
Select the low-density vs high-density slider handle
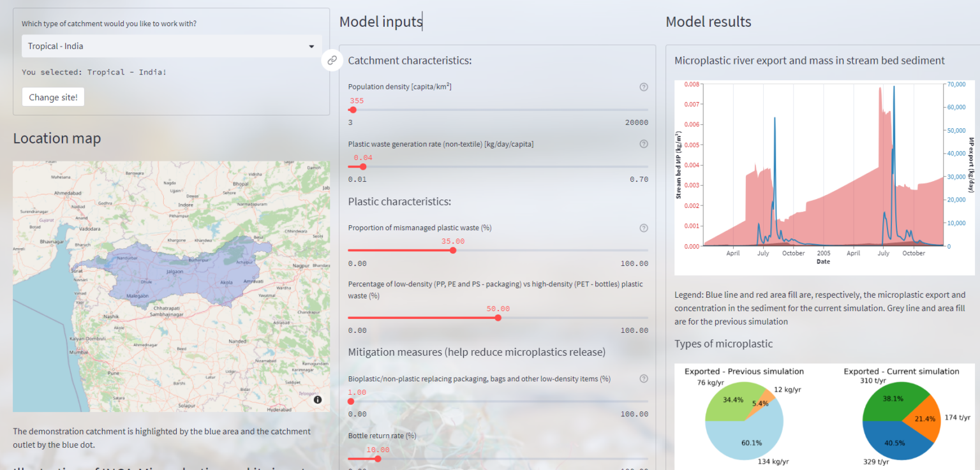498,318
